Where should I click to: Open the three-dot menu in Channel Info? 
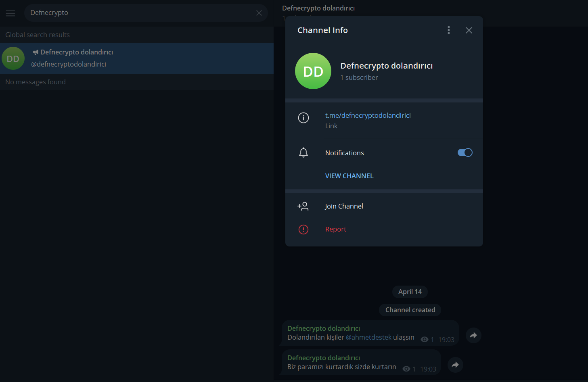(449, 30)
